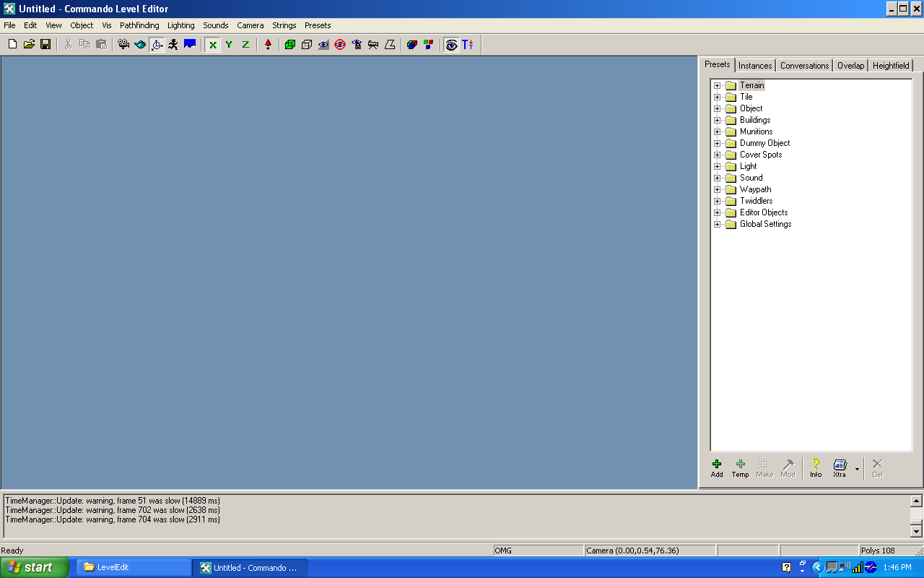Toggle the Z axis restriction button
Viewport: 924px width, 578px height.
(x=245, y=45)
